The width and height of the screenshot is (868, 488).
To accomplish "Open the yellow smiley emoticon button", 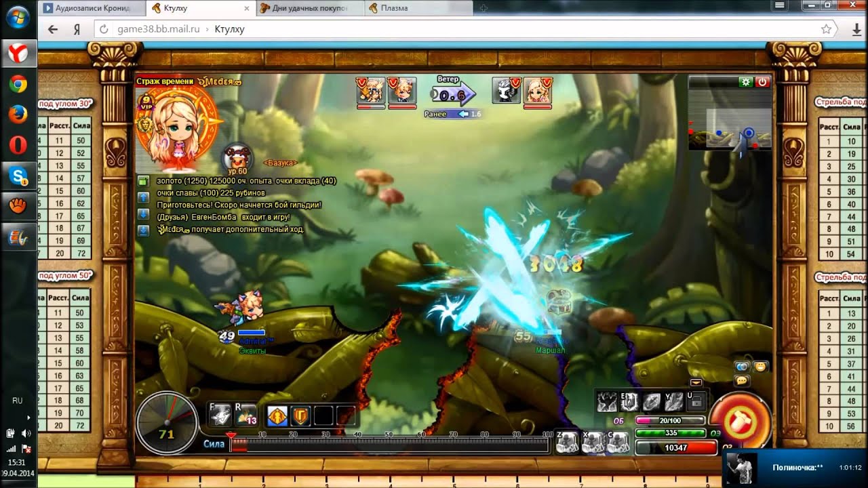I will 761,367.
